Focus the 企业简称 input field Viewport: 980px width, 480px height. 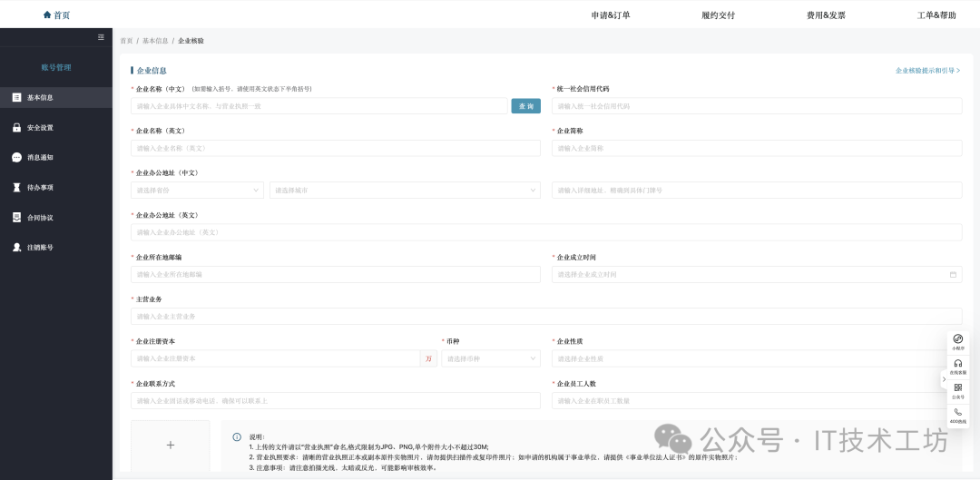point(757,148)
